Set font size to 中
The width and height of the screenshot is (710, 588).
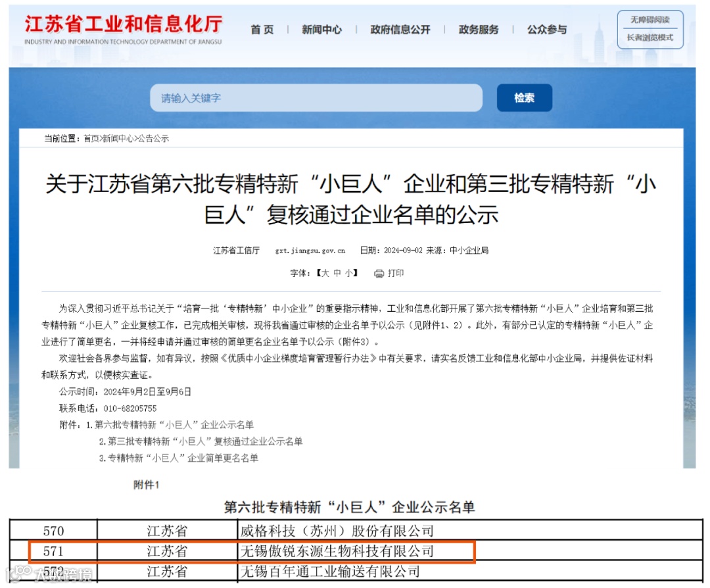coord(337,273)
